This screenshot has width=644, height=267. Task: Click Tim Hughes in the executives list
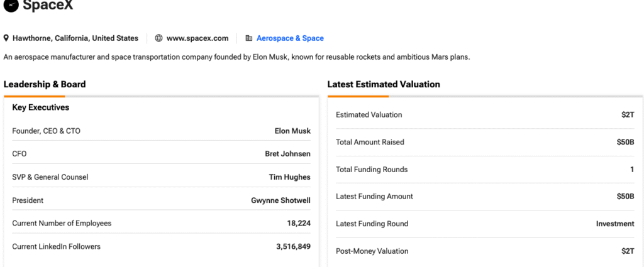click(x=289, y=177)
